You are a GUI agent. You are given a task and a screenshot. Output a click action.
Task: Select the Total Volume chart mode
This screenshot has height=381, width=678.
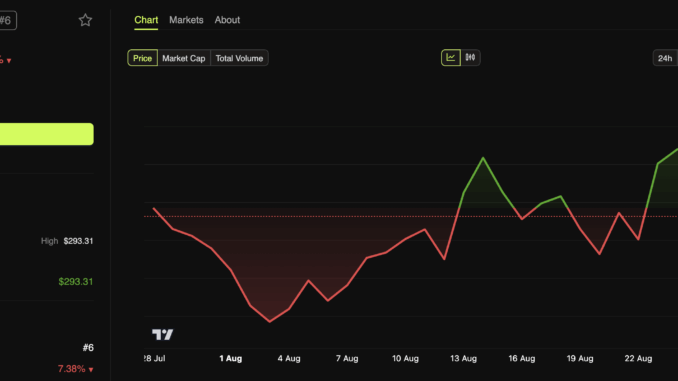pyautogui.click(x=239, y=58)
